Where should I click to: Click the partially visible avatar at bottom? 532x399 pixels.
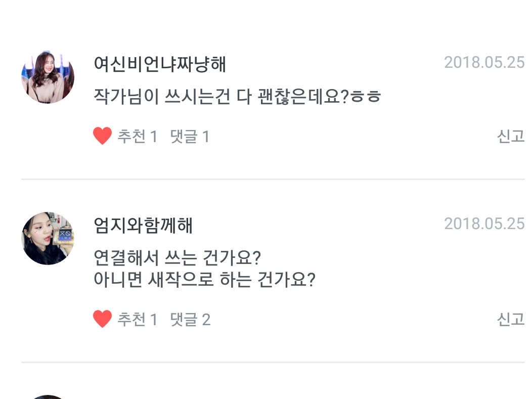tap(48, 396)
